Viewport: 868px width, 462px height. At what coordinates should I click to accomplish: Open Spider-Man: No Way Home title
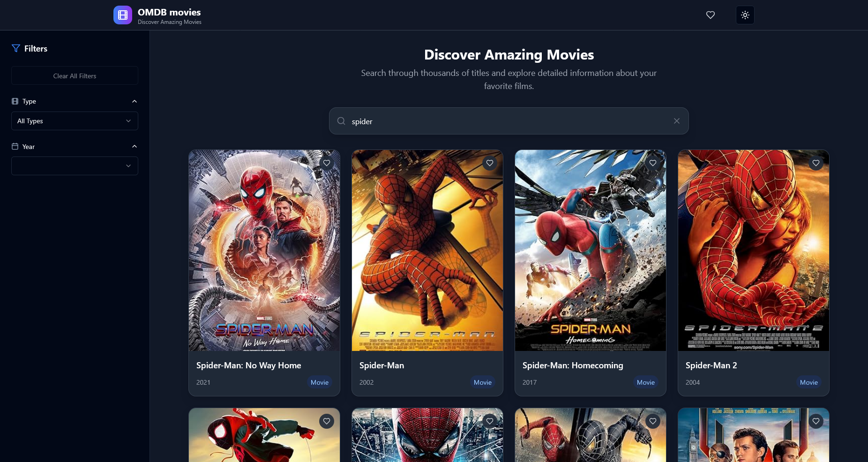click(x=248, y=365)
